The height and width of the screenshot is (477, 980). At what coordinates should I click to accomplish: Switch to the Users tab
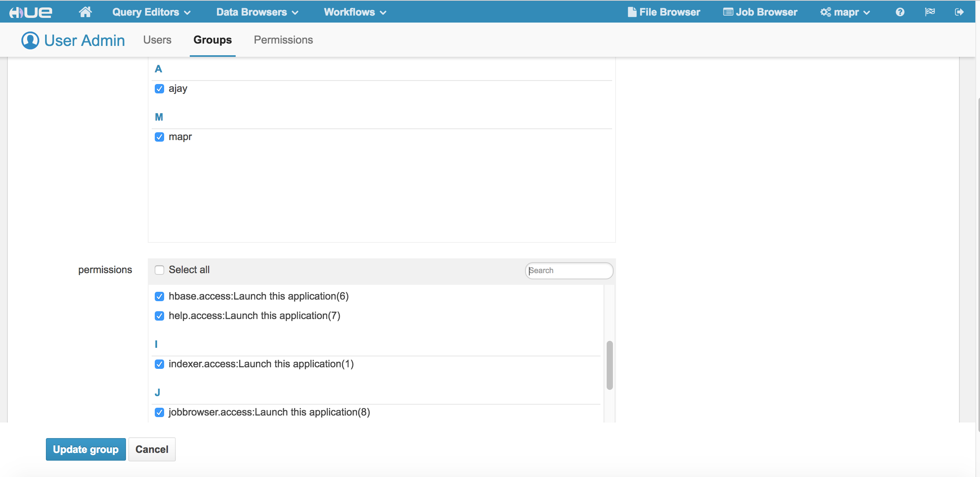click(x=157, y=40)
